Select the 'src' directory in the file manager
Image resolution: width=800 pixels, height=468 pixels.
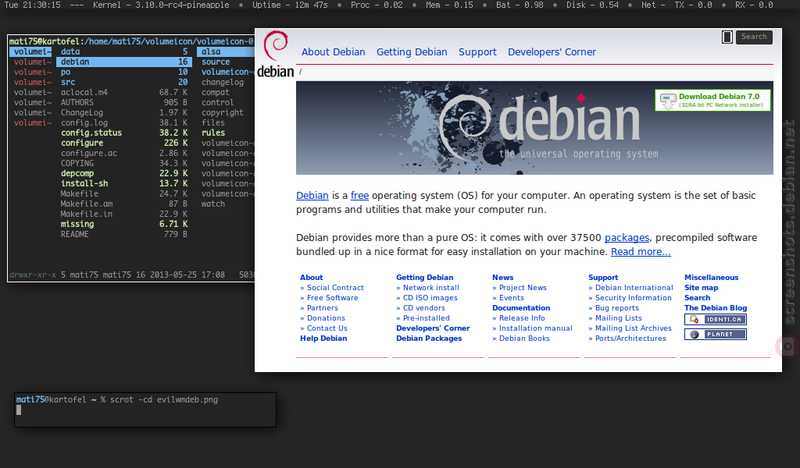pyautogui.click(x=124, y=82)
